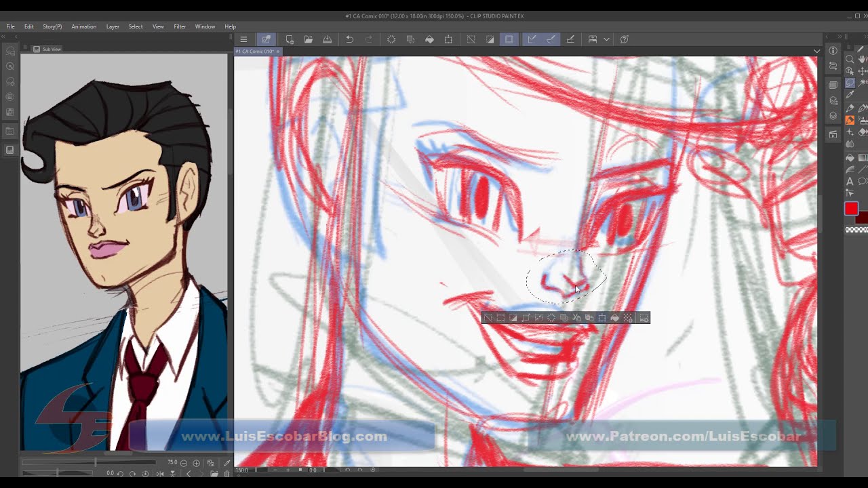Zoom out Sub View with minus button
The width and height of the screenshot is (868, 488).
point(184,463)
